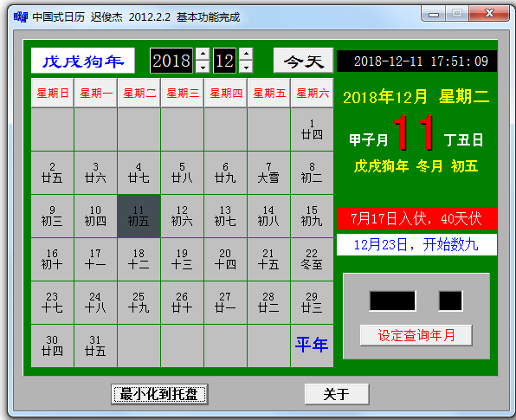Decrease the year with down arrow
This screenshot has width=516, height=420.
[203, 67]
